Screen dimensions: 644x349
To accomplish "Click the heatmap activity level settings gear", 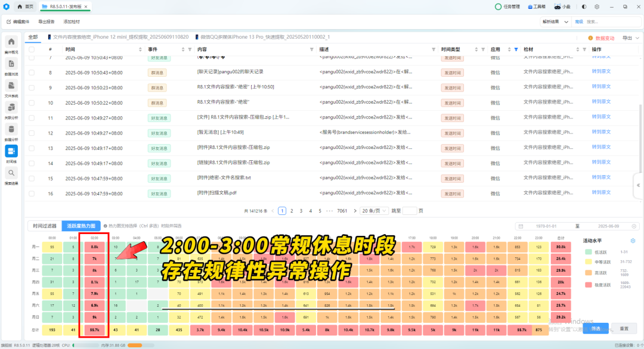I will click(x=633, y=241).
